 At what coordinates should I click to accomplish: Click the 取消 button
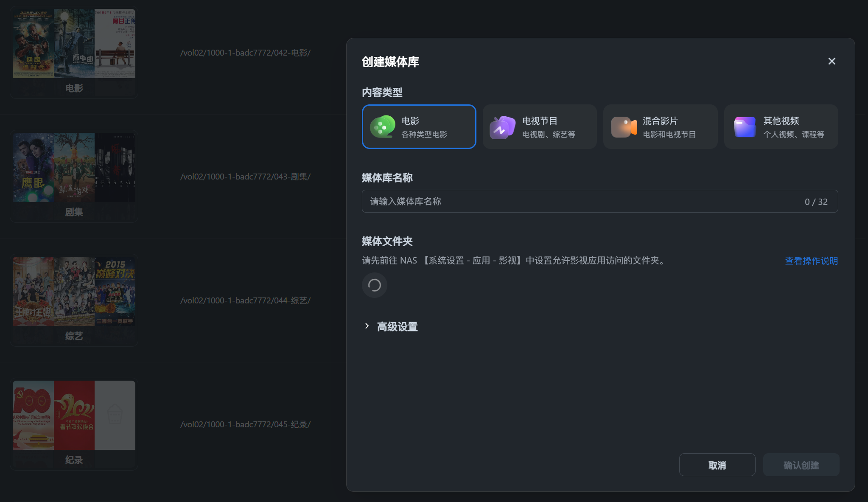717,465
